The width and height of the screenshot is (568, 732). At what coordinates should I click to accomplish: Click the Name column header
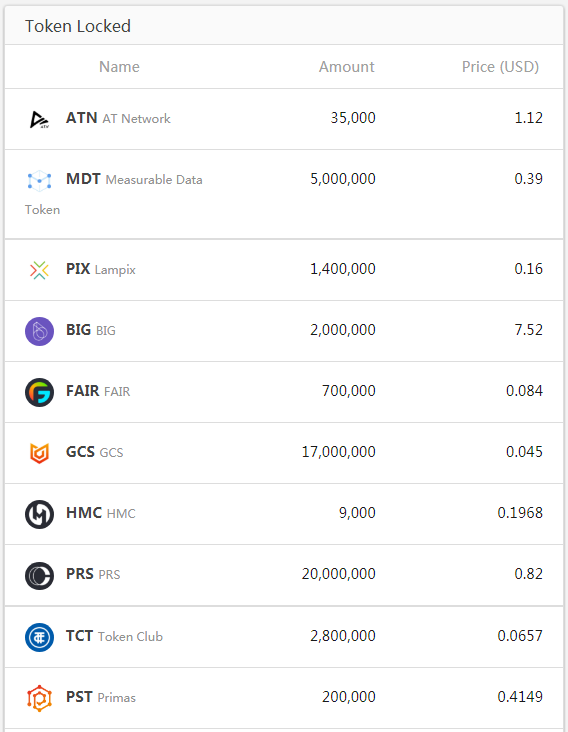[x=119, y=67]
